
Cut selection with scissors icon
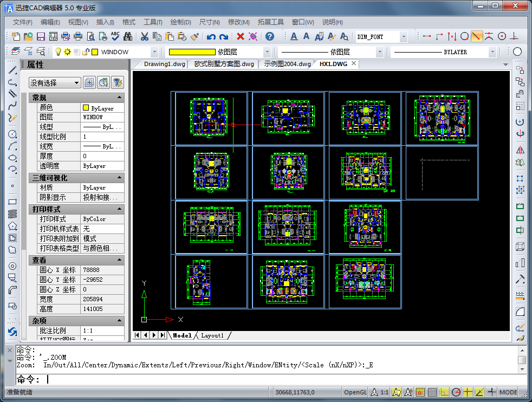pyautogui.click(x=145, y=36)
